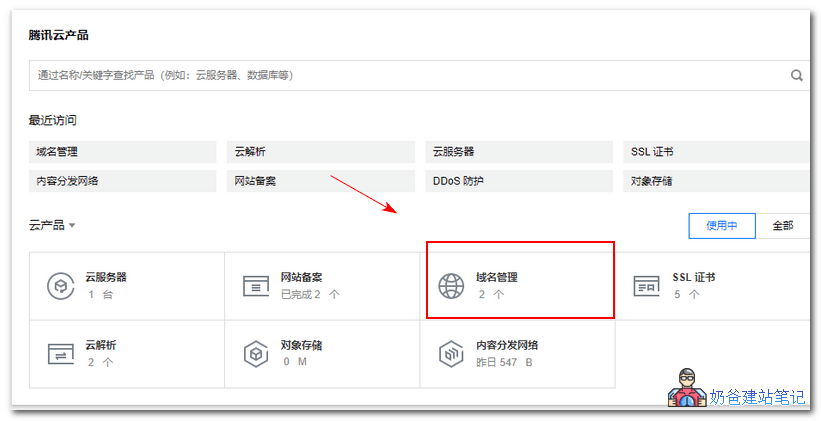Screen dimensions: 821x421
Task: Open recent item SSL 证书
Action: tap(715, 152)
